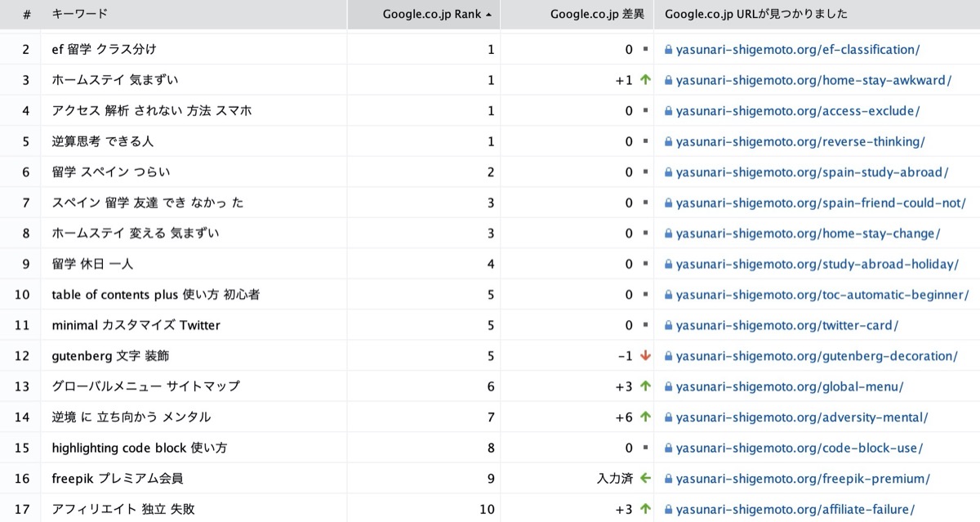Click the lock icon beside twitter-card URL

tap(669, 325)
